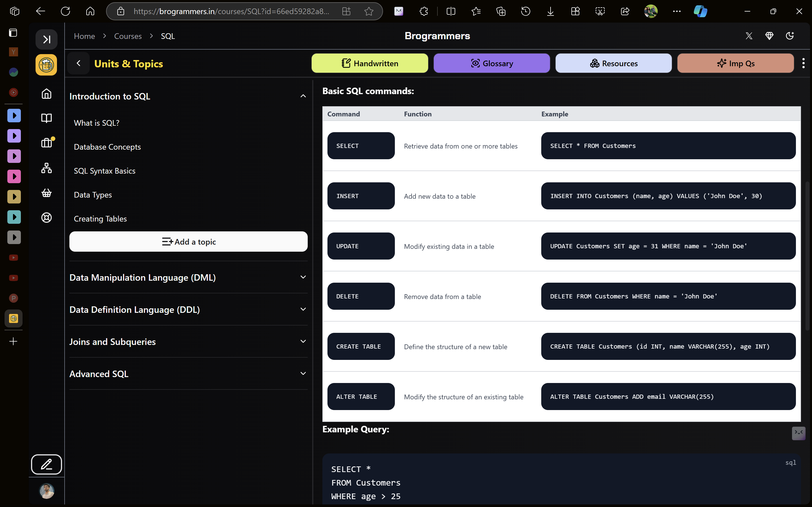This screenshot has height=507, width=812.
Task: Open the Home icon in sidebar
Action: point(46,94)
